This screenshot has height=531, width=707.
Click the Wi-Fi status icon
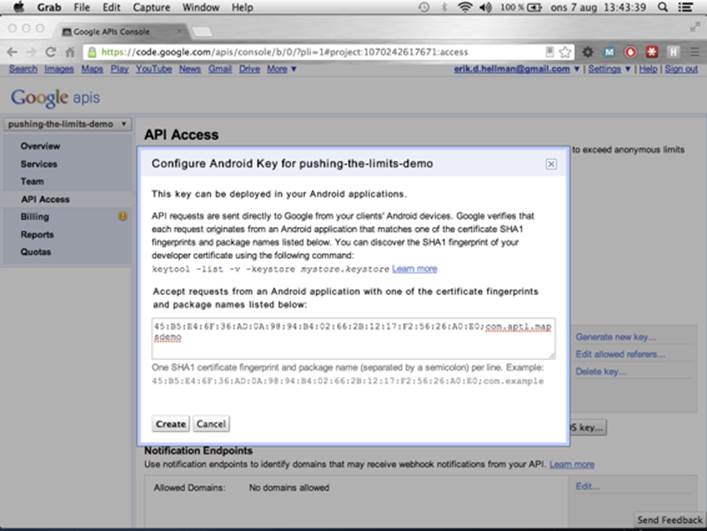tap(465, 7)
